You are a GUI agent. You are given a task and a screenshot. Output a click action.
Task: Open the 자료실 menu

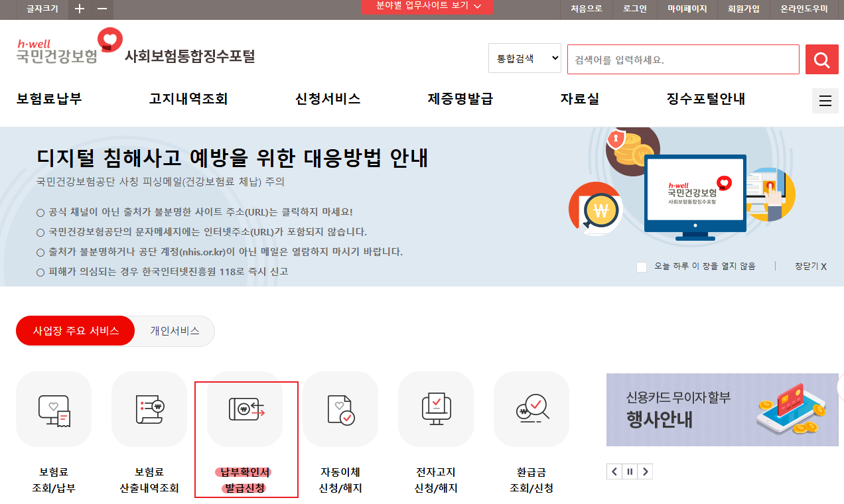pyautogui.click(x=580, y=99)
